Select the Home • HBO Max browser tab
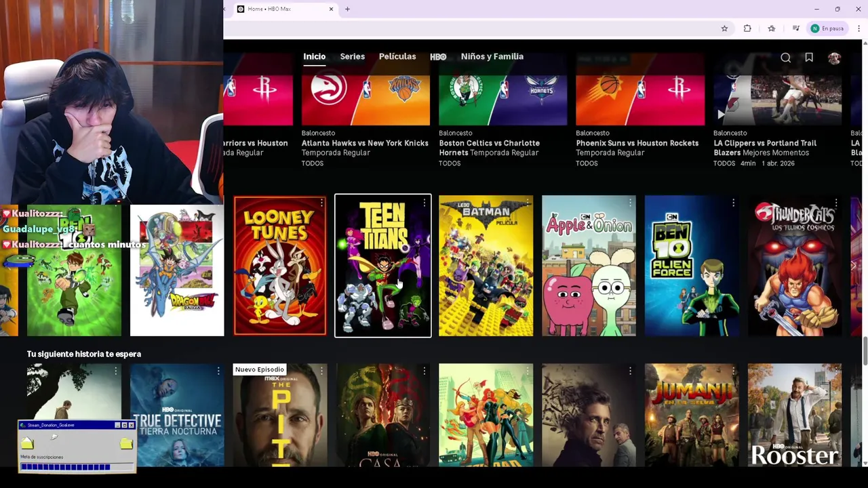Screen dimensions: 868x488 pos(285,9)
